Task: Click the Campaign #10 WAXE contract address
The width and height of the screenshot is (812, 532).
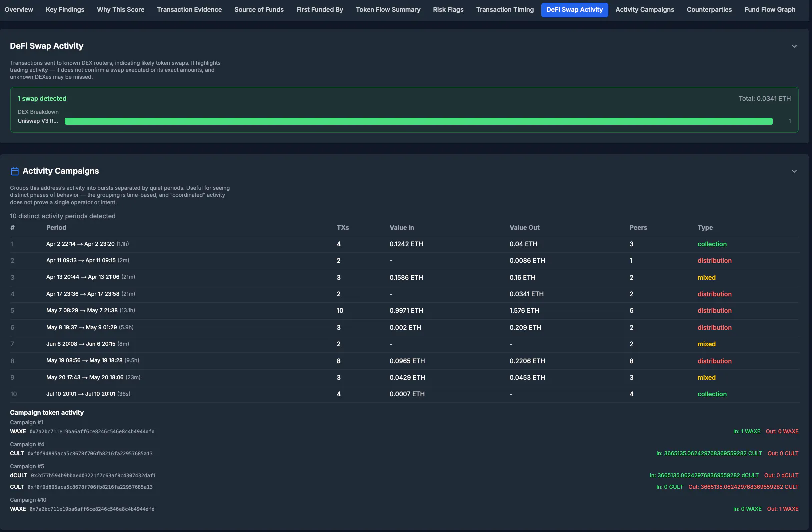Action: (92, 509)
